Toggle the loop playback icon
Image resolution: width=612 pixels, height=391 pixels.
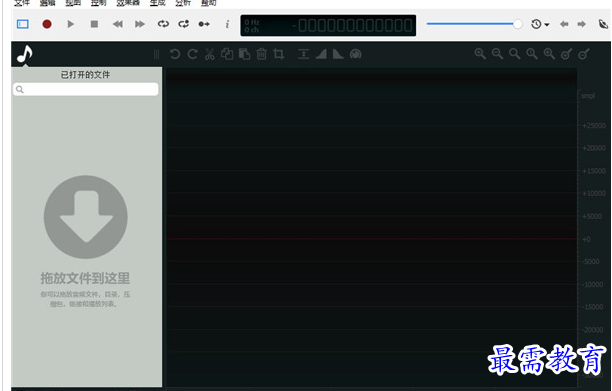[163, 24]
